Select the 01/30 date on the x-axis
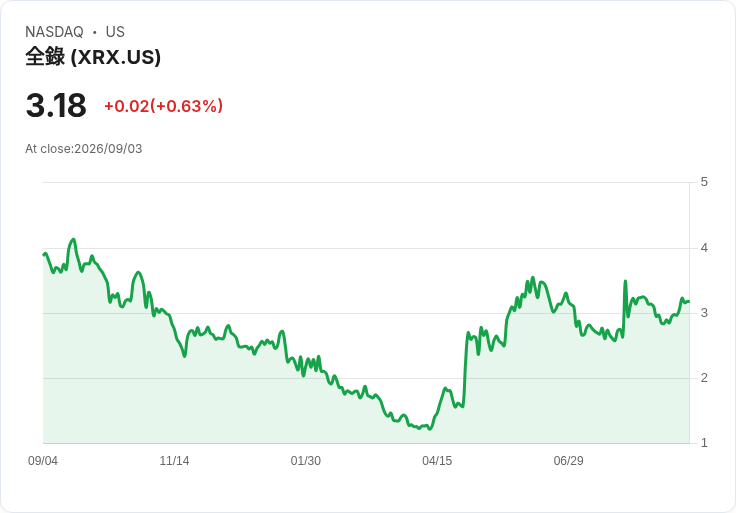This screenshot has width=736, height=513. (306, 460)
